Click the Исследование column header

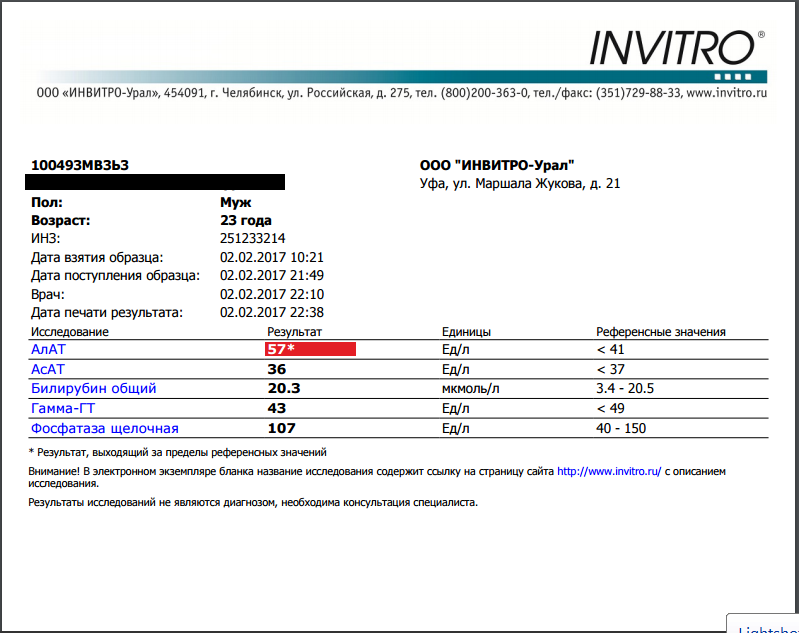[x=70, y=331]
